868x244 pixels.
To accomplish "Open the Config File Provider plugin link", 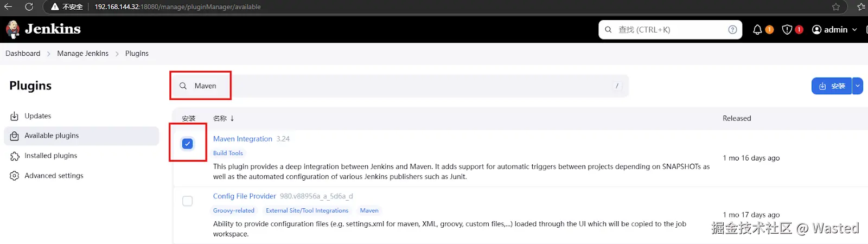I will 245,196.
